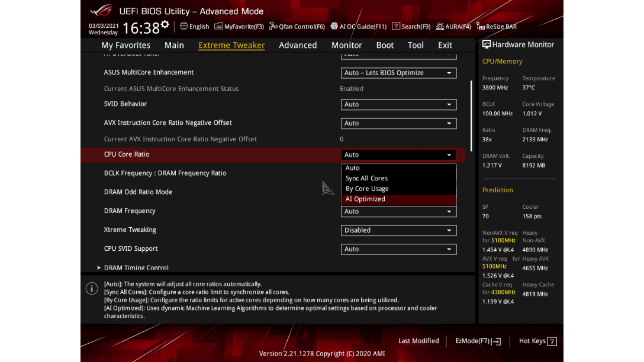Choose Sync All Cores option
This screenshot has width=644, height=362.
click(398, 178)
